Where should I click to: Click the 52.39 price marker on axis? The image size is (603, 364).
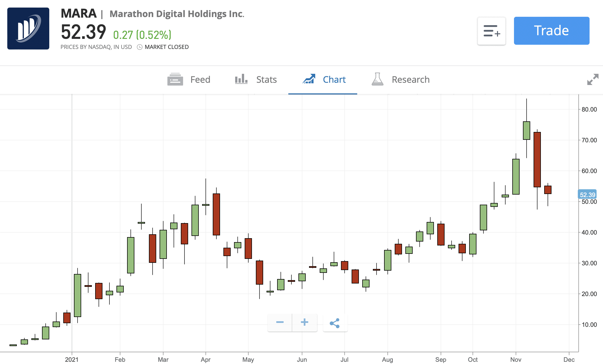click(x=587, y=195)
